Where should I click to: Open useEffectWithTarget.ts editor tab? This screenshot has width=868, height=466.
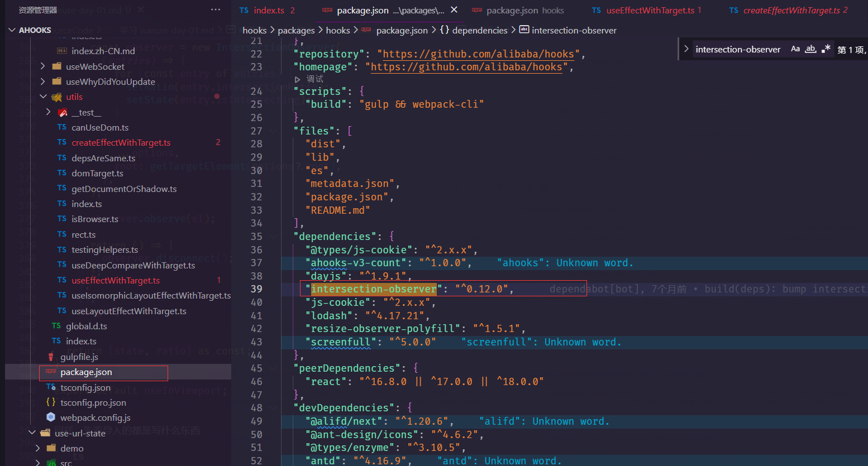click(x=646, y=10)
